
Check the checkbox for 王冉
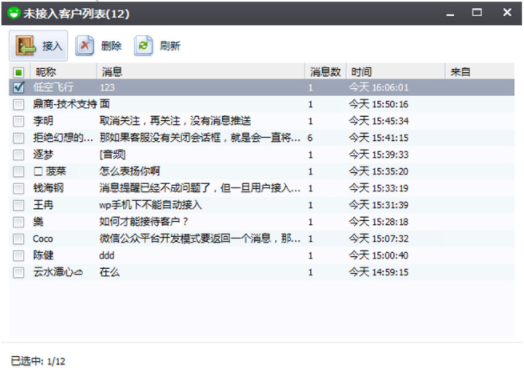pyautogui.click(x=19, y=205)
